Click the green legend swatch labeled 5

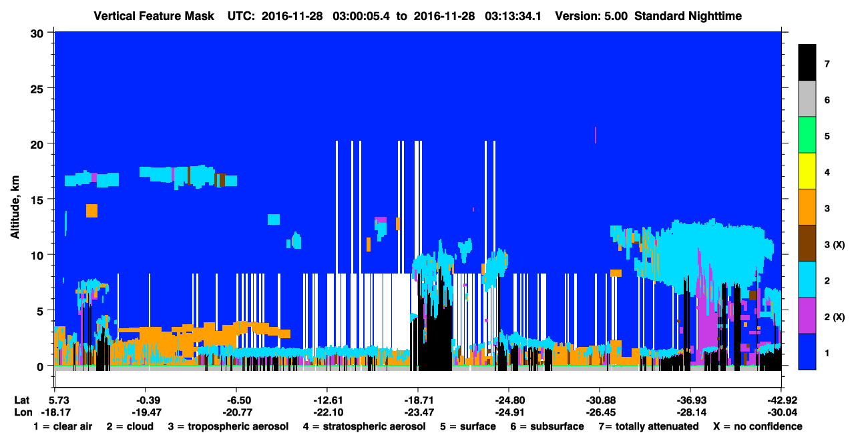click(x=807, y=135)
